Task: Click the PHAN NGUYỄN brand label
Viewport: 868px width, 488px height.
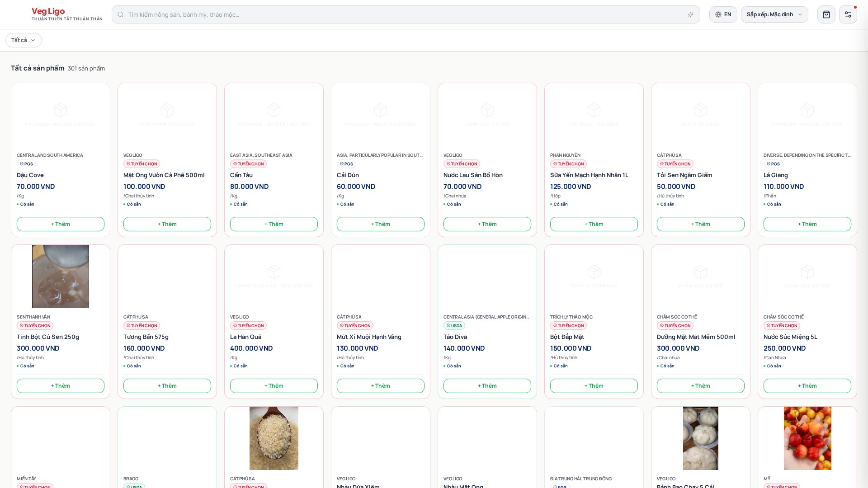Action: click(565, 155)
